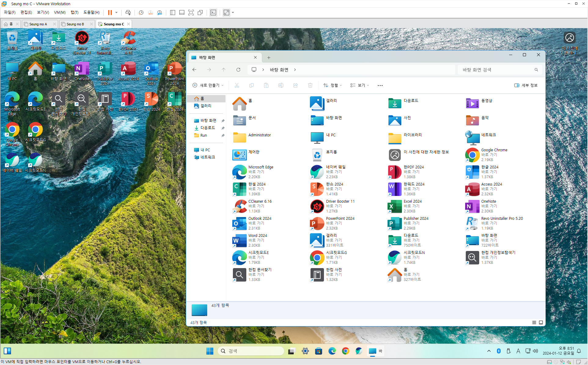Click the VMware take snapshot icon

[141, 13]
